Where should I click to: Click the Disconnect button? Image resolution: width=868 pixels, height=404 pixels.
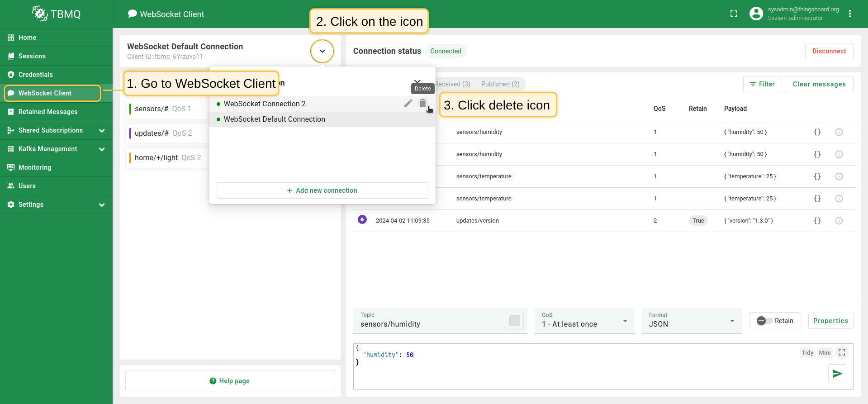point(829,51)
